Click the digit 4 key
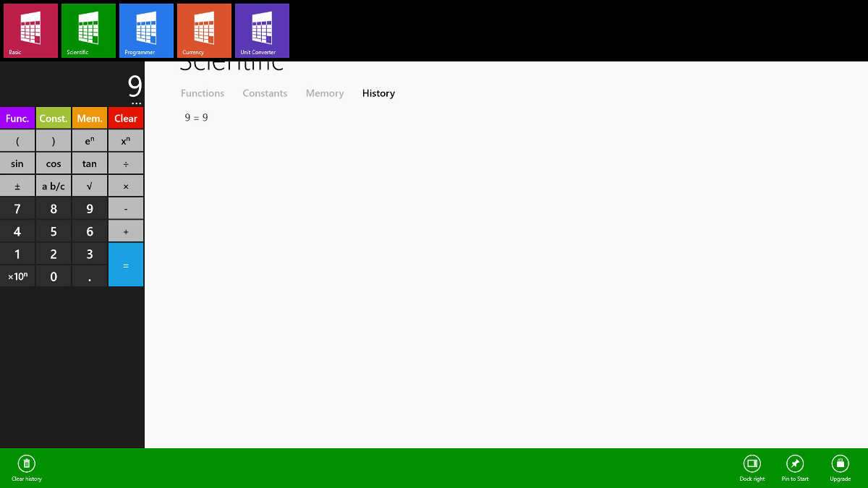The width and height of the screenshot is (868, 488). (x=17, y=231)
